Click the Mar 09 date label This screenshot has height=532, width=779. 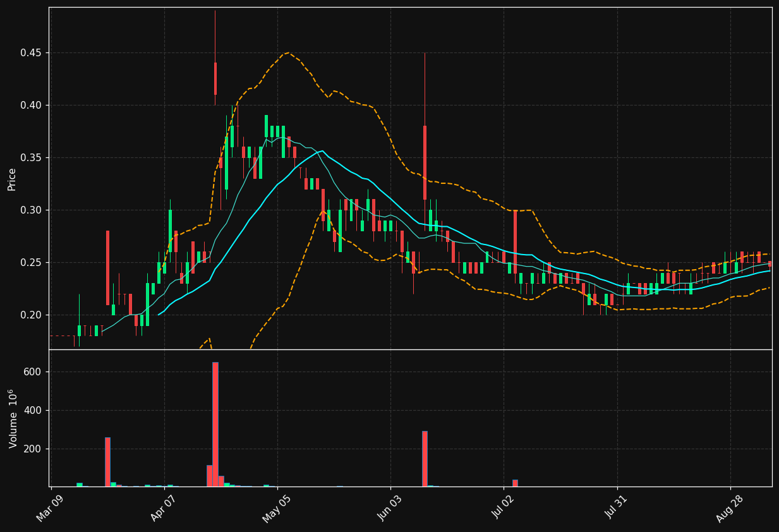click(49, 508)
